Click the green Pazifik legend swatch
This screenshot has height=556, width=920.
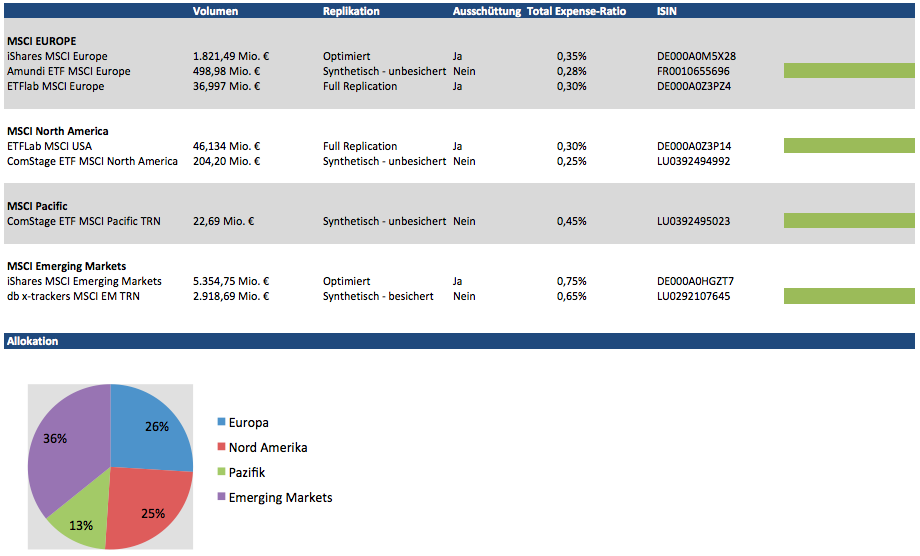221,472
